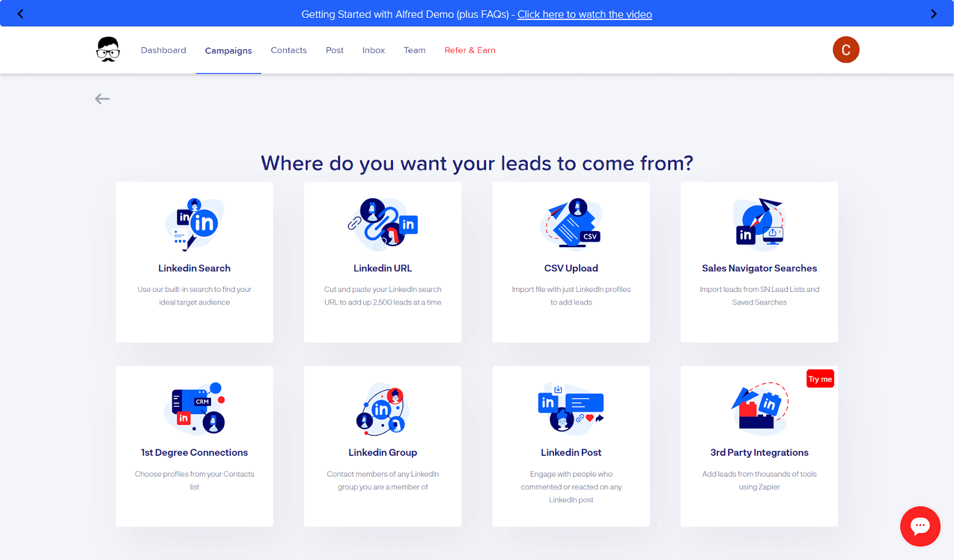Click the red 'Try me' badge
Screen dimensions: 954x560
coord(820,379)
